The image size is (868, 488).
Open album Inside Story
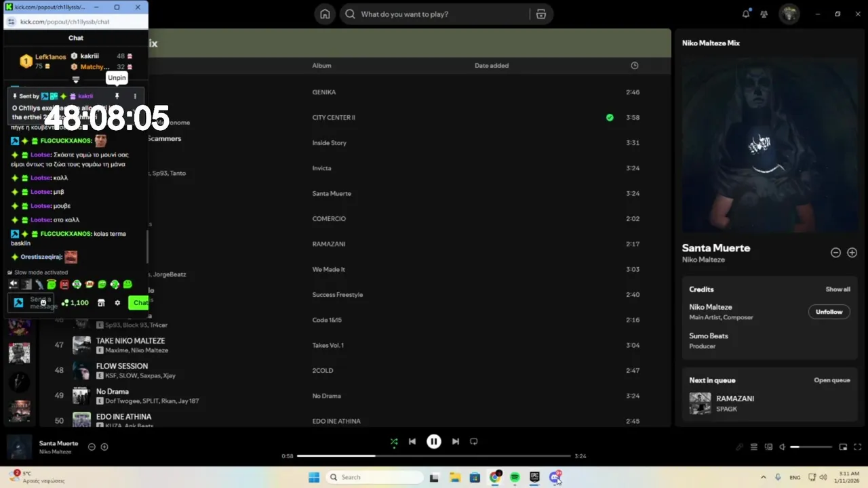point(330,143)
